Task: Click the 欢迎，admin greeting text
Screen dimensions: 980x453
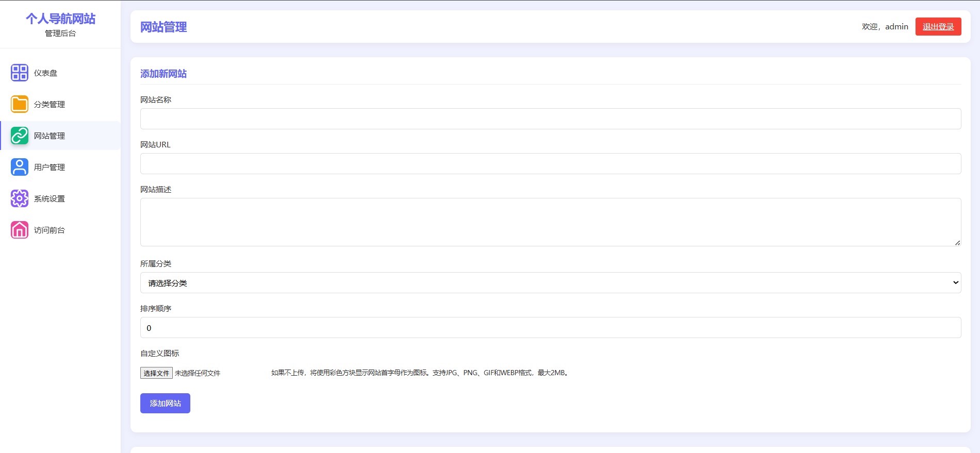Action: pos(885,27)
